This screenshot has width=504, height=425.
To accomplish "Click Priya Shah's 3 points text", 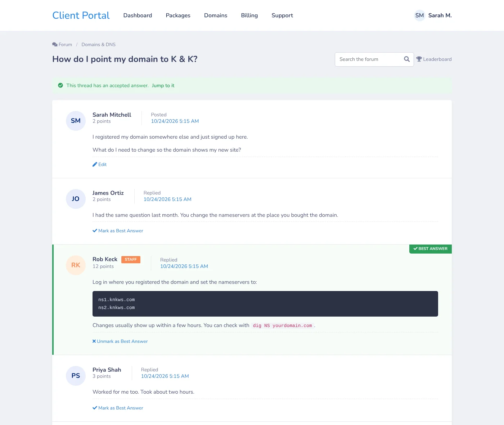I will point(102,376).
